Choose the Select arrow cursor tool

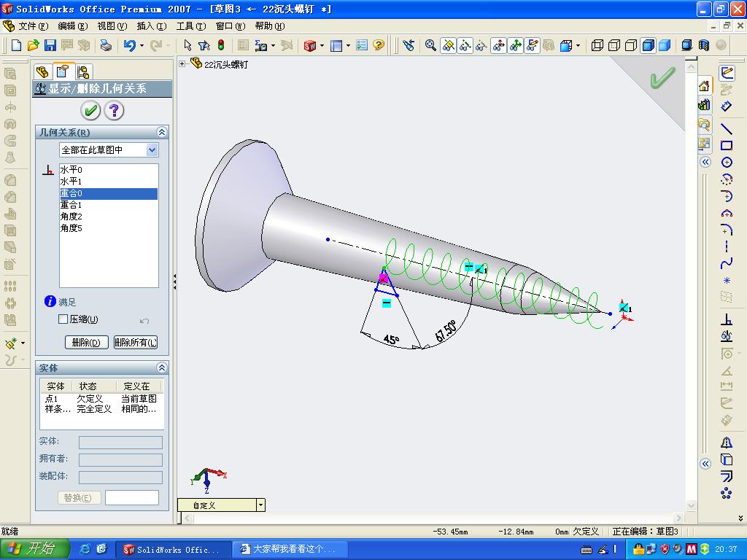(x=187, y=45)
